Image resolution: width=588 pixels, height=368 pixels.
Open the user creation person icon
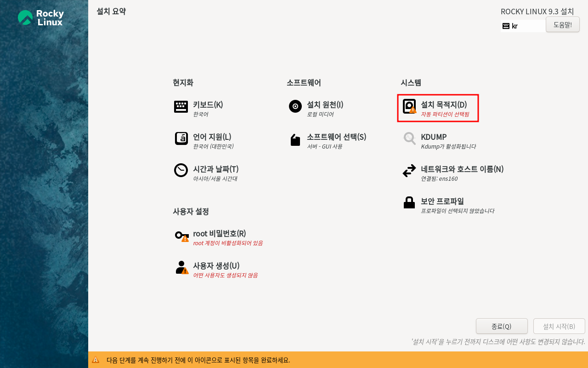(182, 267)
